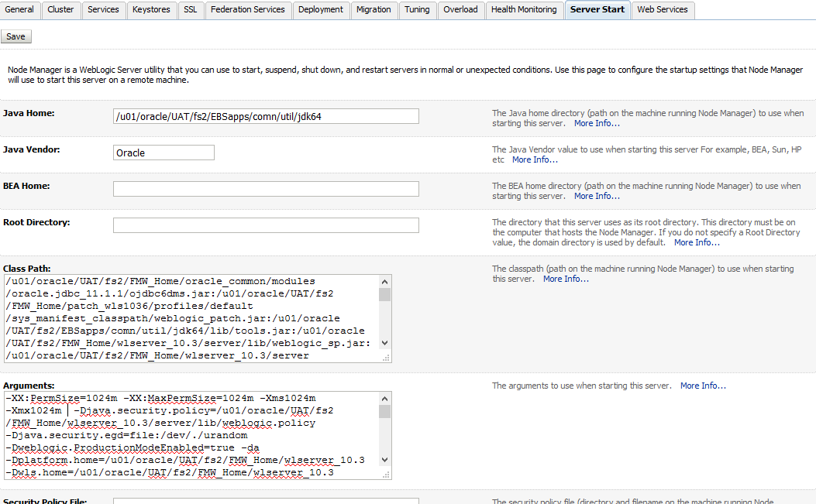Select the Web Services tab
Viewport: 816px width, 504px height.
coord(662,9)
